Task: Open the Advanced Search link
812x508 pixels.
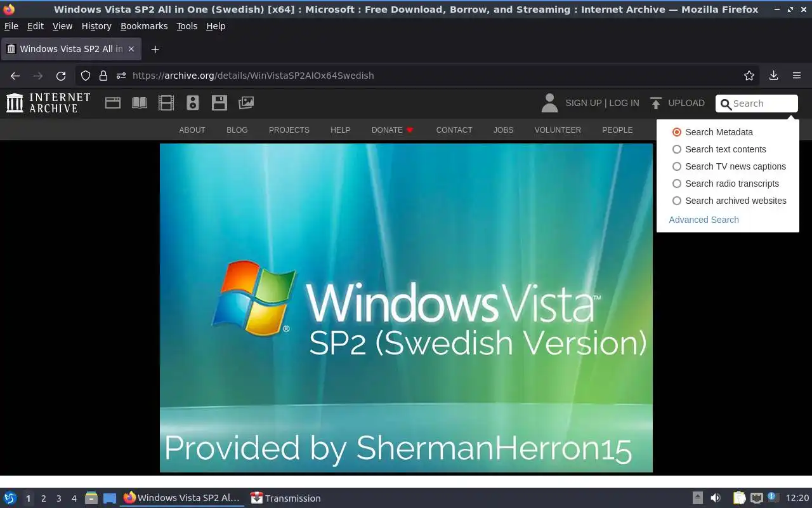Action: [704, 220]
